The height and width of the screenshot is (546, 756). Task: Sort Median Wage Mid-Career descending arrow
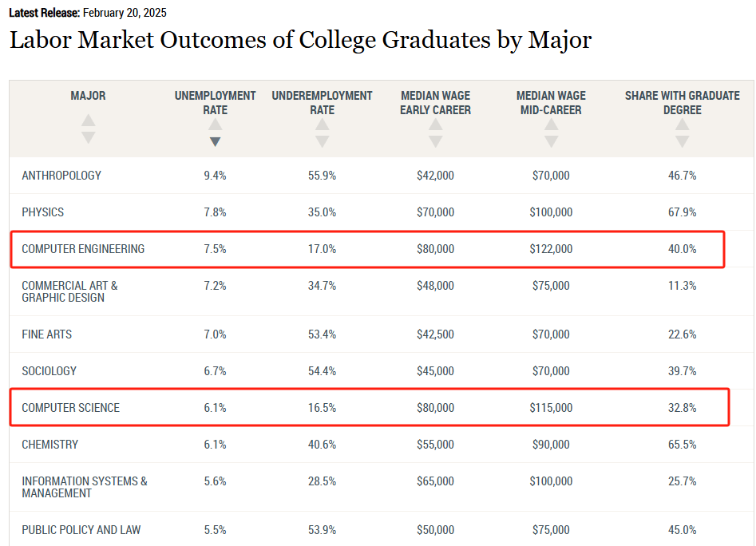click(551, 141)
